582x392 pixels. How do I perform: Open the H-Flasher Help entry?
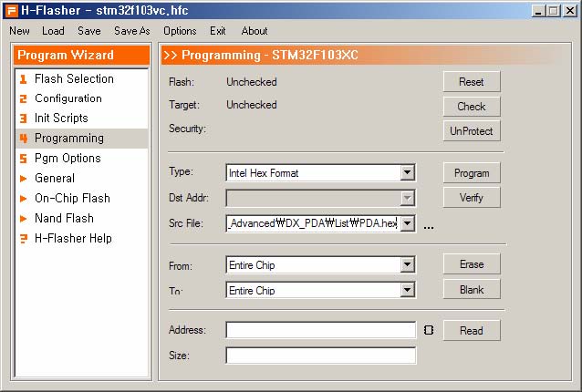pos(82,239)
